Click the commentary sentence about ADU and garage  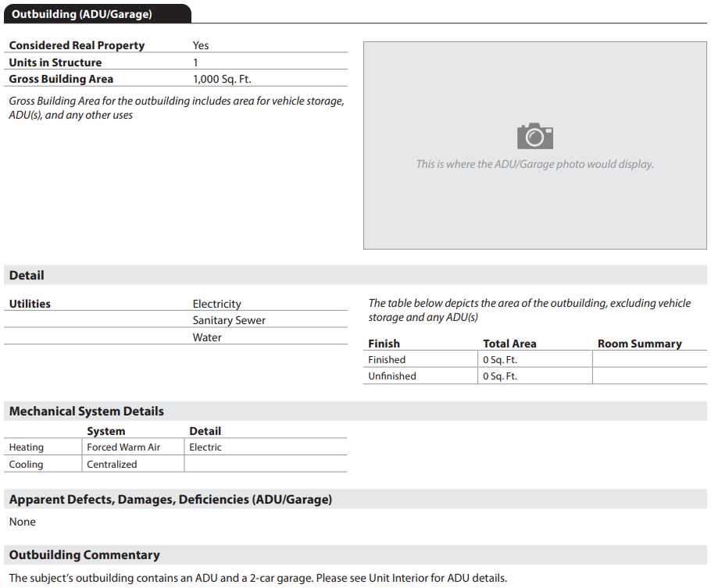(258, 578)
